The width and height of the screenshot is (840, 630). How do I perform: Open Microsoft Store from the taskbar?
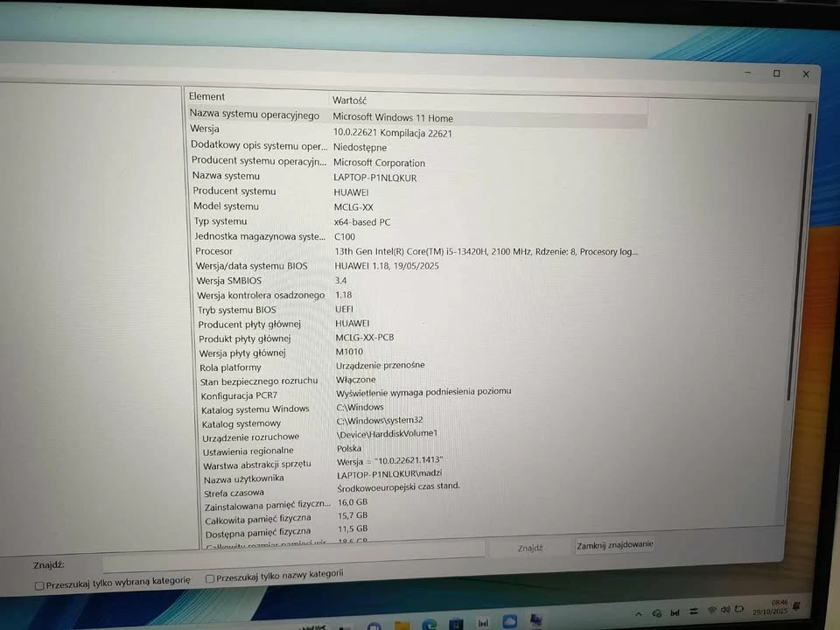click(x=456, y=624)
